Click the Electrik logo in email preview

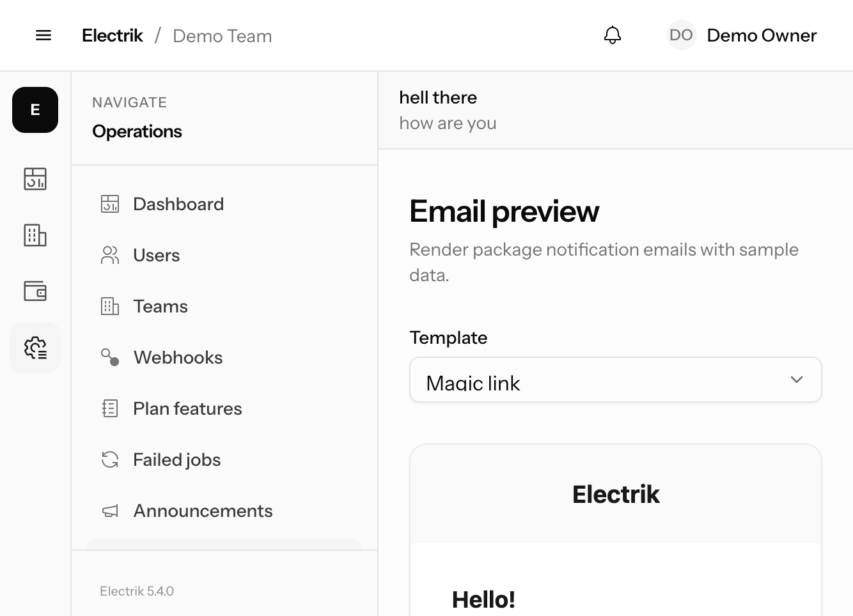pyautogui.click(x=616, y=494)
